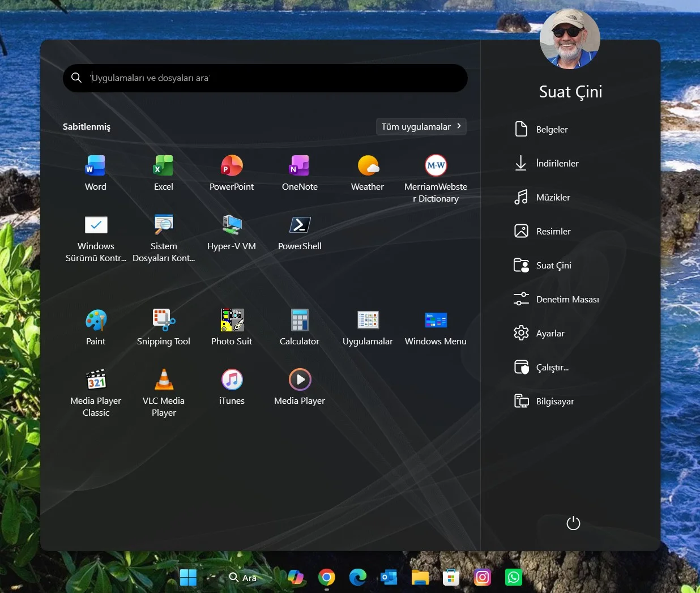Launch iTunes
This screenshot has height=593, width=700.
(x=232, y=387)
